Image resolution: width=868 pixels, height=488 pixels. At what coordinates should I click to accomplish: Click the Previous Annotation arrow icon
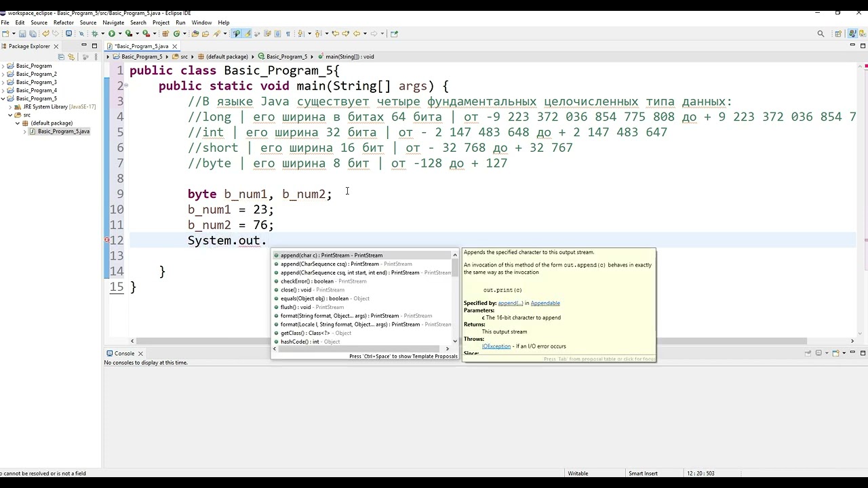click(317, 33)
